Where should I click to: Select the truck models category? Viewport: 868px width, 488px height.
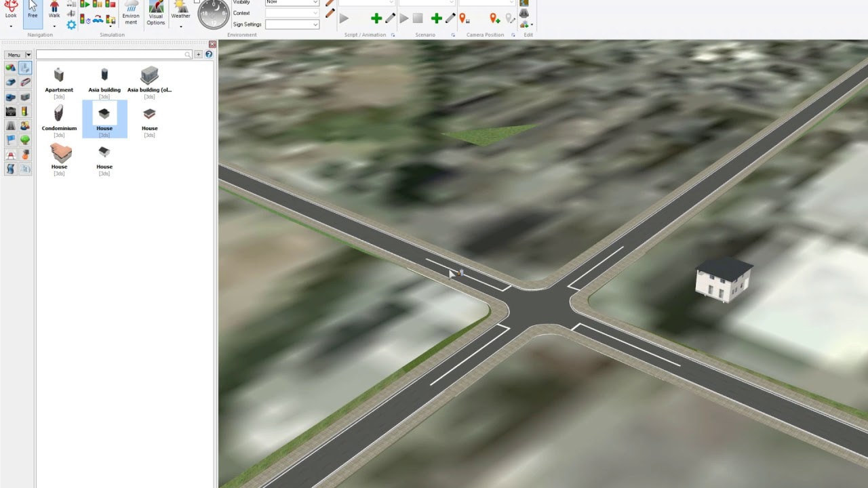click(10, 97)
